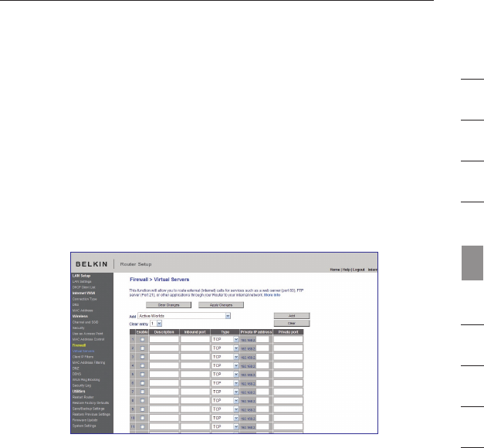The height and width of the screenshot is (448, 484).
Task: Click the Private port field in row 1
Action: coord(288,339)
